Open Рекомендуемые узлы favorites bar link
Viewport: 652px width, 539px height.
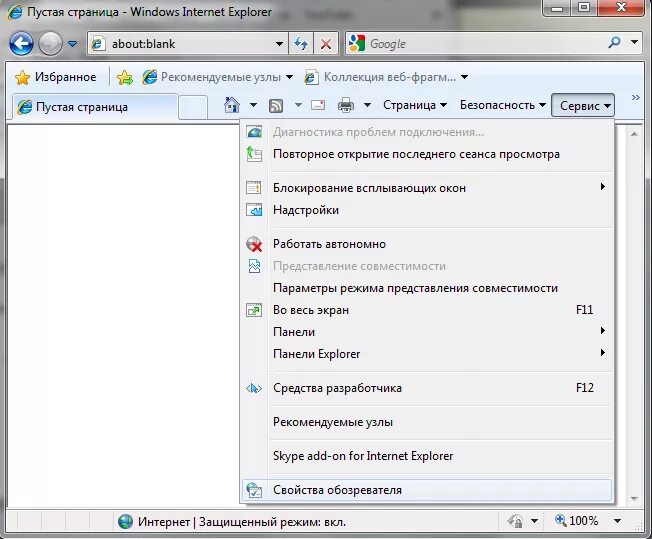(212, 77)
